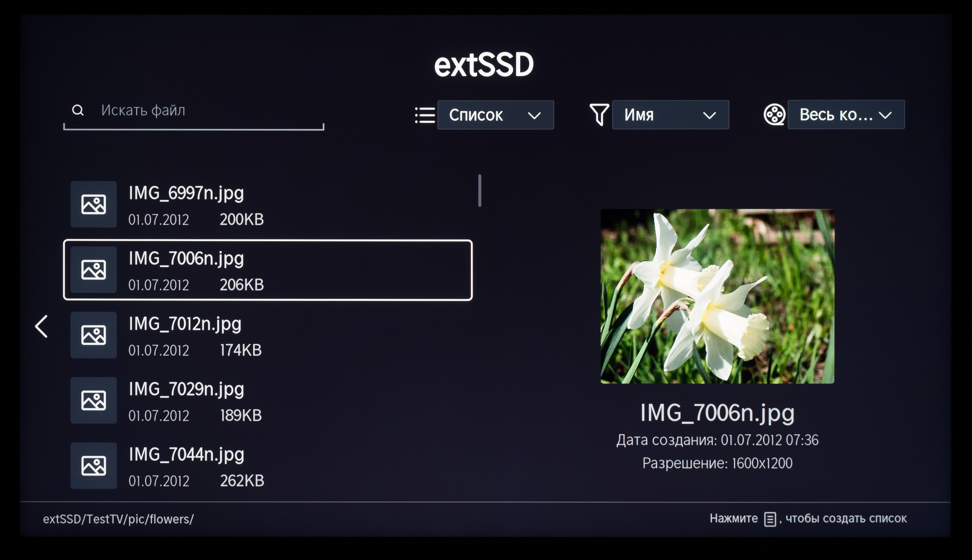The height and width of the screenshot is (560, 972).
Task: Click the menu icon in the playlist hint
Action: (770, 519)
